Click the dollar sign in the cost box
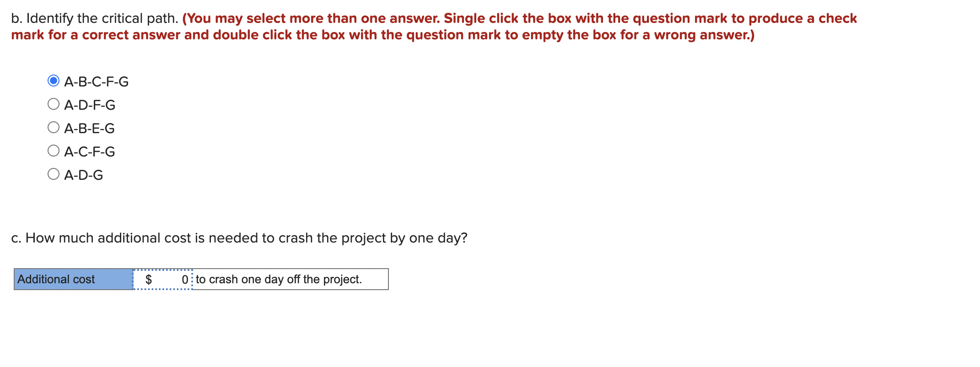This screenshot has width=980, height=367. click(x=149, y=279)
